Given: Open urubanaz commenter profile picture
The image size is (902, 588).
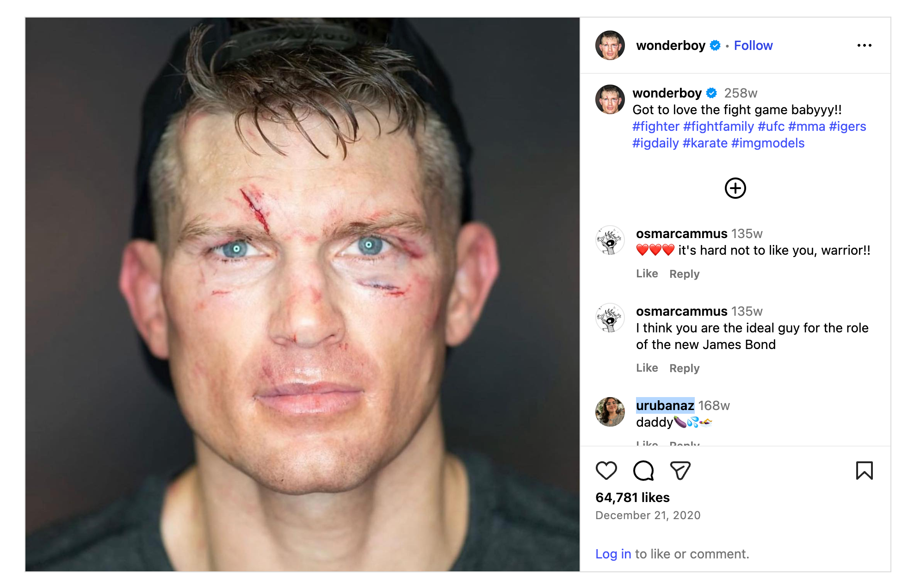Looking at the screenshot, I should click(610, 411).
